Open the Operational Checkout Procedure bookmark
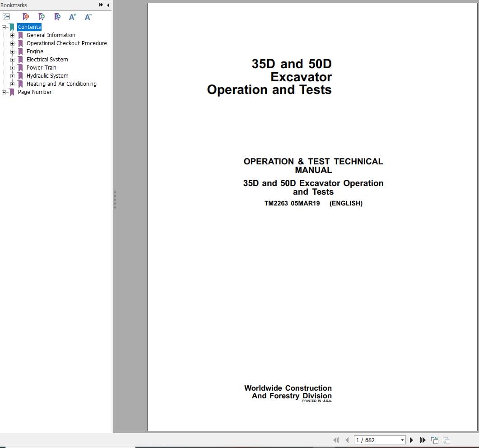479x448 pixels. coord(67,43)
